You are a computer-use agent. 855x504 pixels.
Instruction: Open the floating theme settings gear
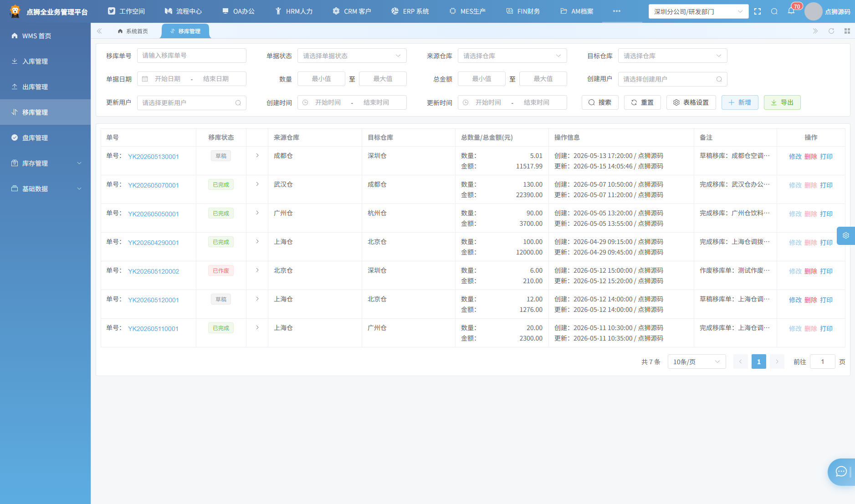pyautogui.click(x=846, y=235)
